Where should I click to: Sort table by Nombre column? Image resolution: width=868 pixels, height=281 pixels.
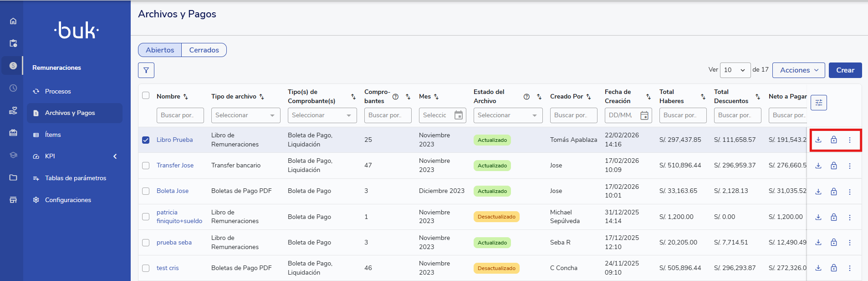pyautogui.click(x=185, y=97)
